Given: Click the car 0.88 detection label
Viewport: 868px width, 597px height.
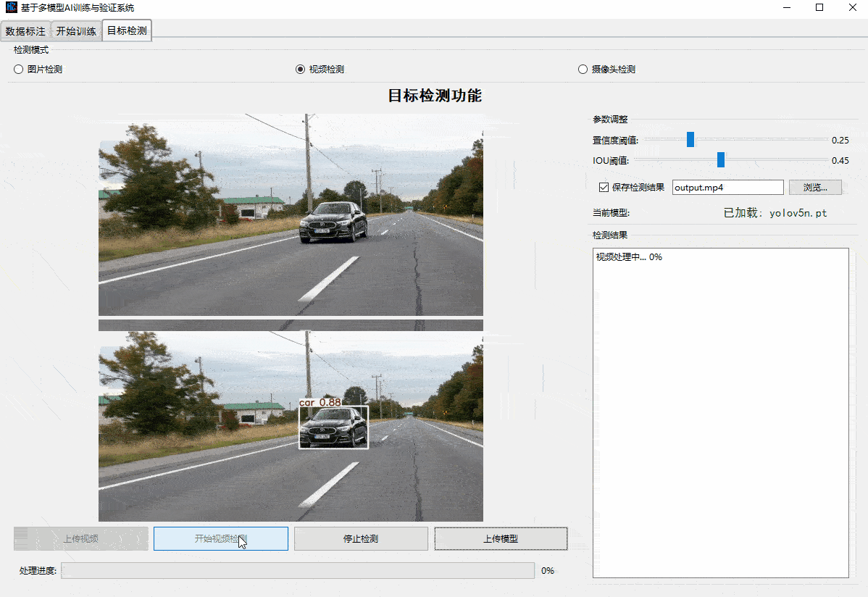Looking at the screenshot, I should pyautogui.click(x=320, y=403).
